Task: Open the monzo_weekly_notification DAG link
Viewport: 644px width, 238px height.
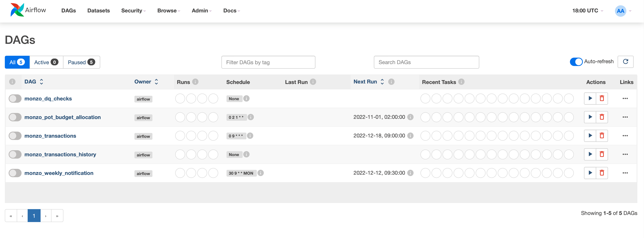Action: point(59,173)
